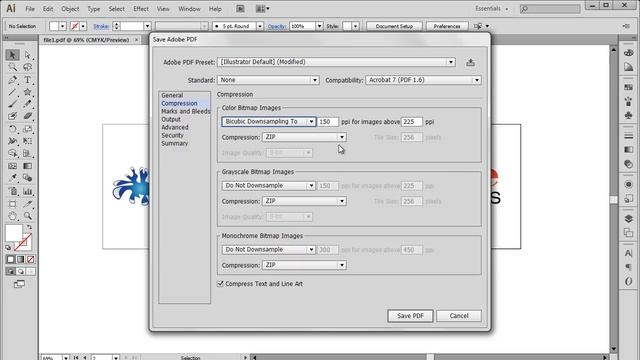Open Grayscale Do Not Downsample dropdown

(x=269, y=186)
